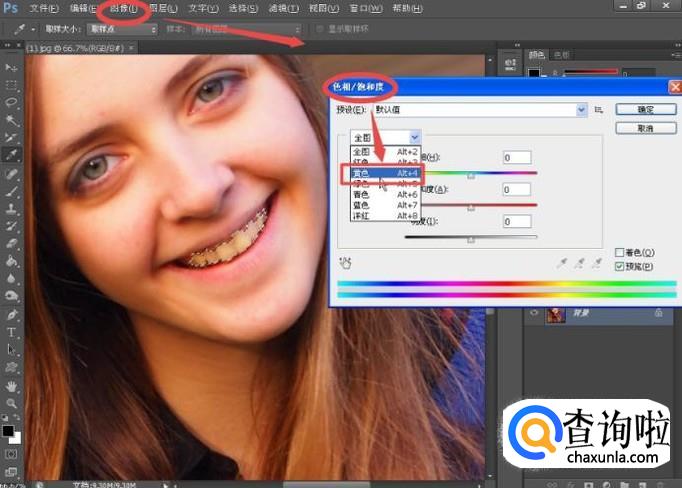Click the 取消 (Cancel) button
682x488 pixels.
645,128
